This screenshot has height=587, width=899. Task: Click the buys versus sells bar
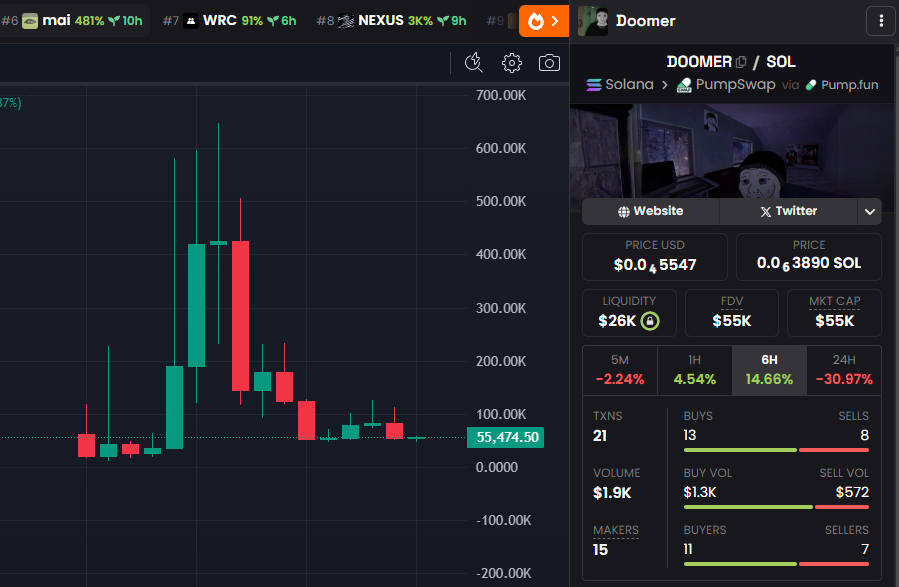(x=776, y=450)
